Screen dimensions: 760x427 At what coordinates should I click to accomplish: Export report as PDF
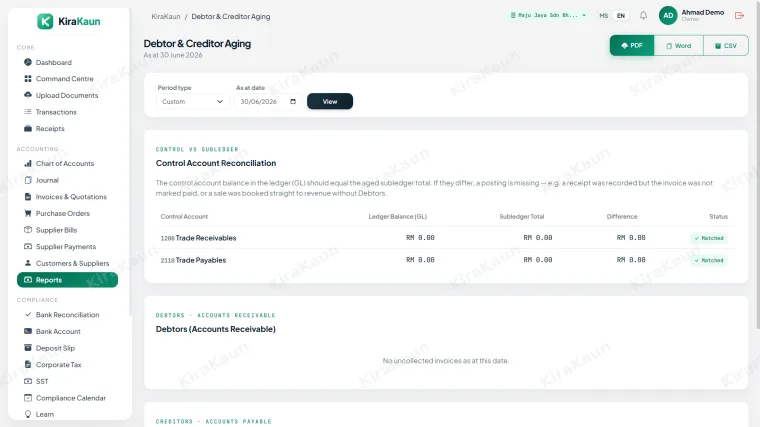pyautogui.click(x=632, y=46)
